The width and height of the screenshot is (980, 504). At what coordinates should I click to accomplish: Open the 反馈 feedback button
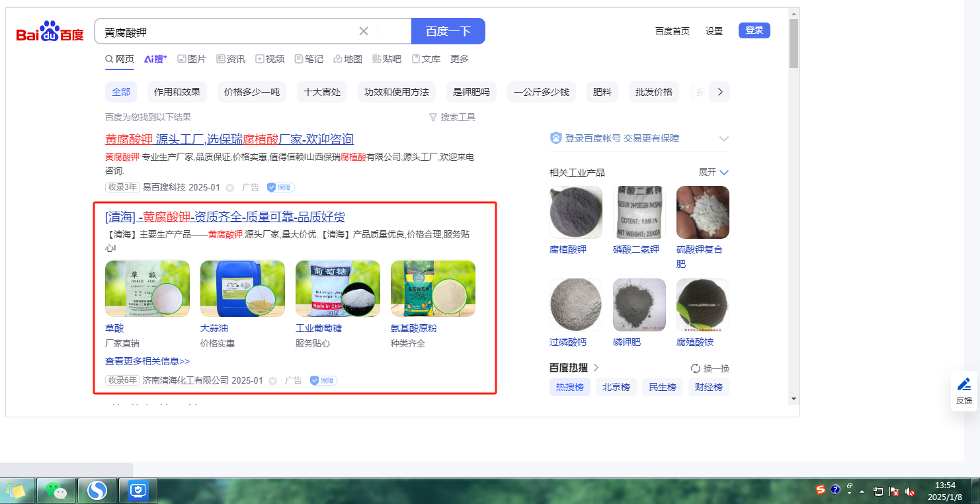(x=964, y=391)
